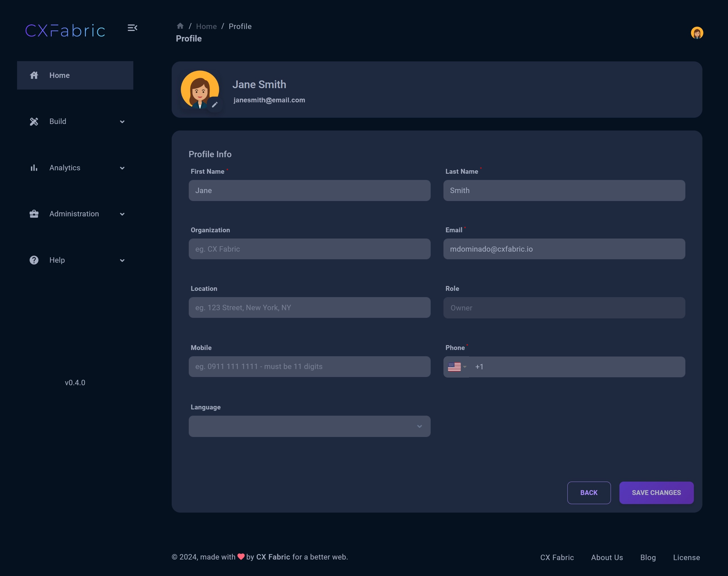The width and height of the screenshot is (728, 576).
Task: Click the Organization input field
Action: [309, 249]
